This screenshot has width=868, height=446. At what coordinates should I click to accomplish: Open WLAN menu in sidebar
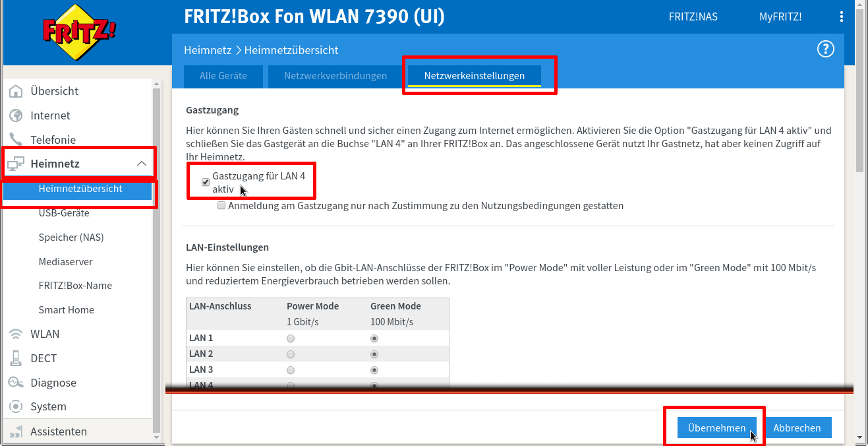(x=45, y=334)
